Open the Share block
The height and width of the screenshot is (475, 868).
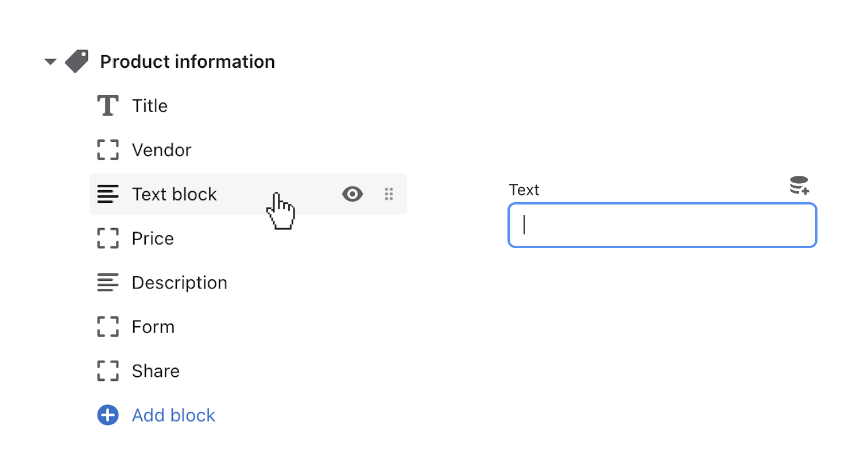[156, 371]
